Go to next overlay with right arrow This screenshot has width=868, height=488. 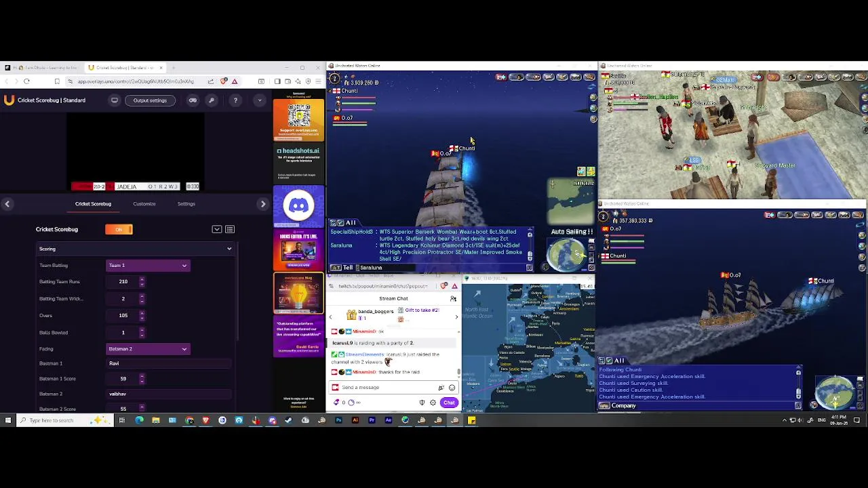tap(263, 204)
